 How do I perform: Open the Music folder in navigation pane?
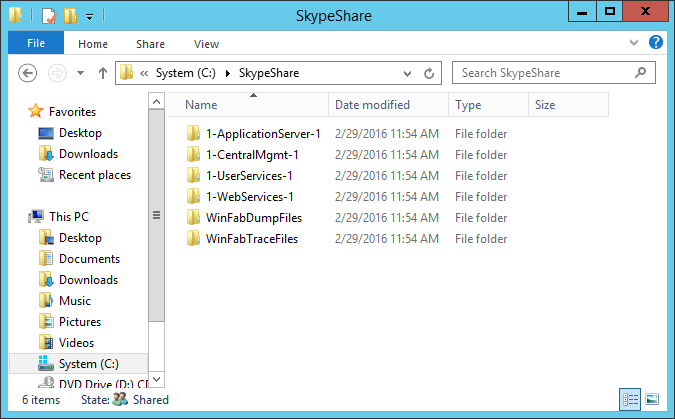click(75, 301)
